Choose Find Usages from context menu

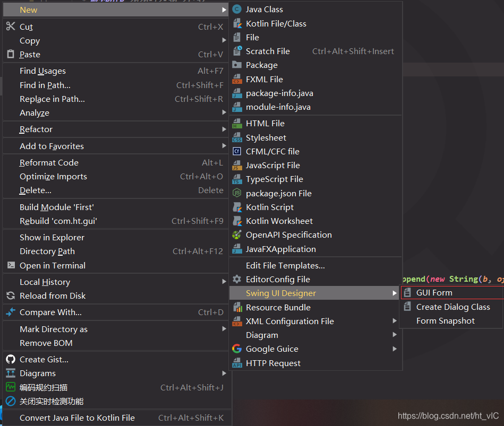pyautogui.click(x=116, y=71)
